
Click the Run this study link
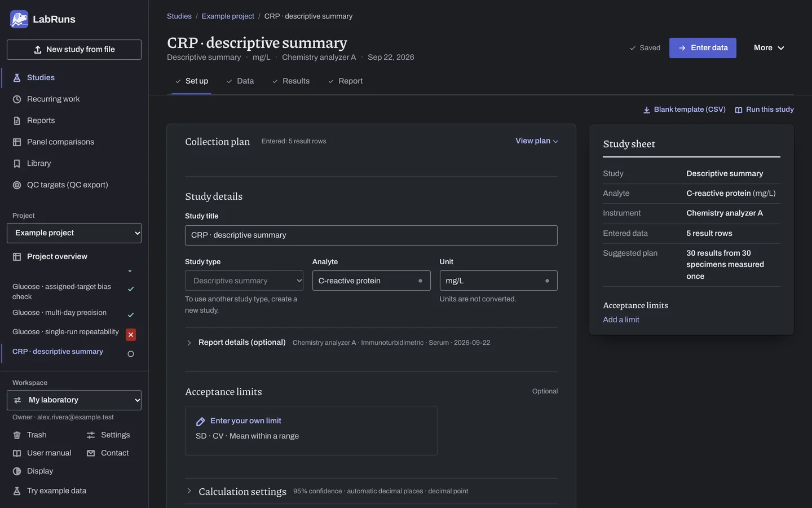764,110
